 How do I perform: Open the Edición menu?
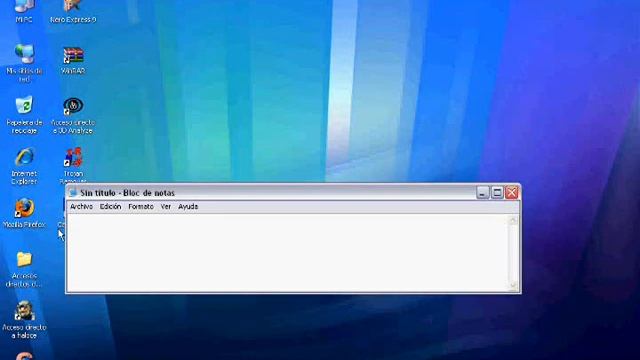[110, 207]
